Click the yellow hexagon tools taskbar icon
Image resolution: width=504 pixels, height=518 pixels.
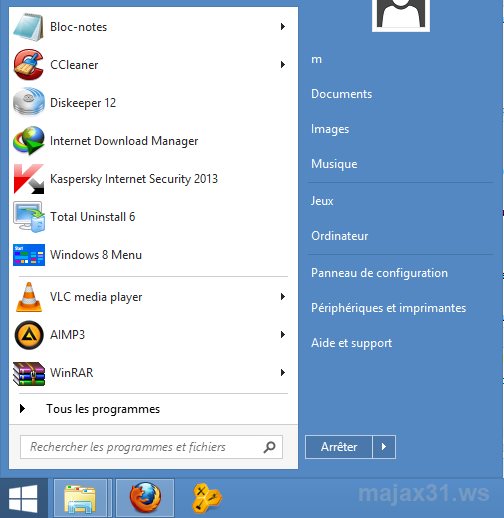tap(207, 498)
